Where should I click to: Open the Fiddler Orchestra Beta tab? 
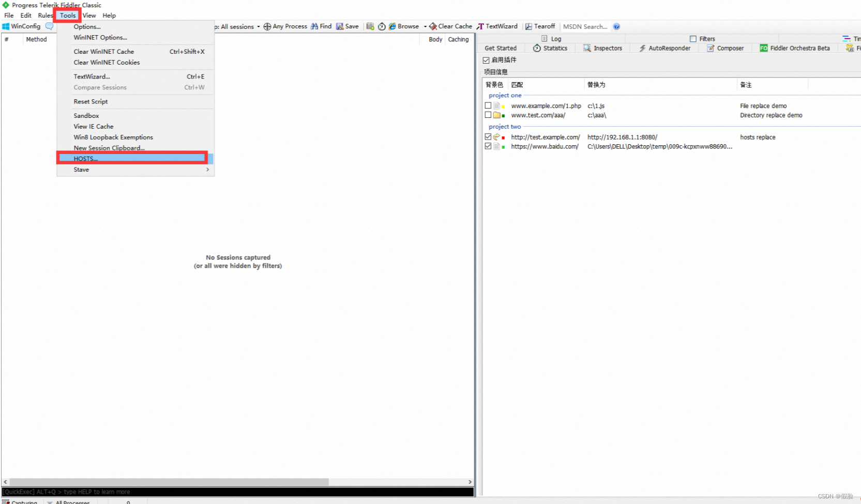click(795, 48)
